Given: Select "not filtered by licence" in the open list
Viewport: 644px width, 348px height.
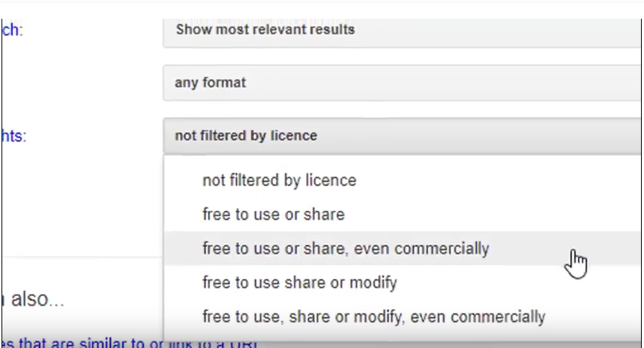Looking at the screenshot, I should tap(279, 181).
